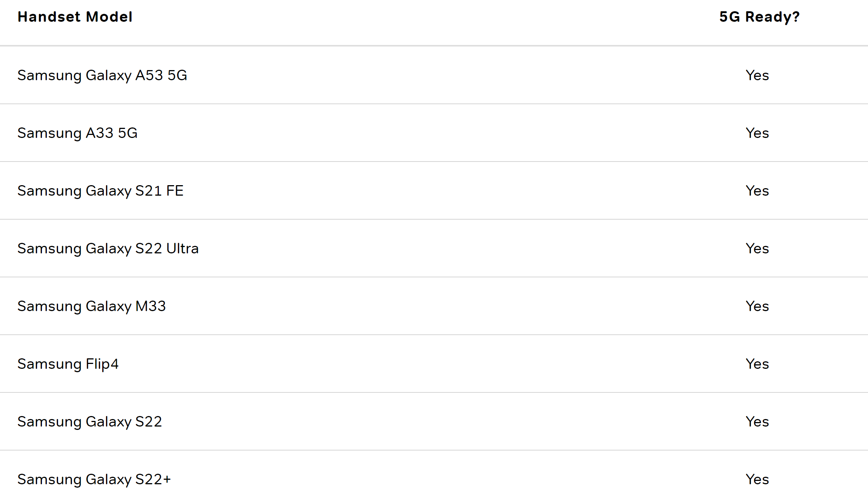Click Yes beside Samsung Galaxy S21 FE

[x=757, y=191]
